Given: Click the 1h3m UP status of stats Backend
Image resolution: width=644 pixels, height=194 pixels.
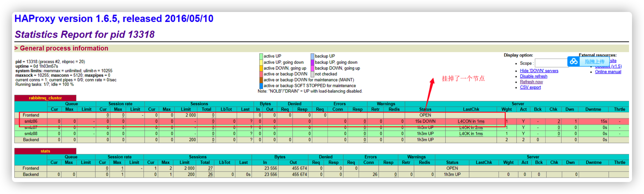Looking at the screenshot, I should point(452,174).
